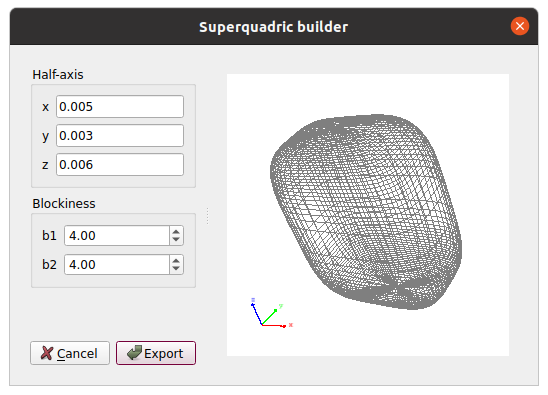Image resolution: width=548 pixels, height=395 pixels.
Task: Decrease b2 blockiness with down arrow
Action: (176, 269)
